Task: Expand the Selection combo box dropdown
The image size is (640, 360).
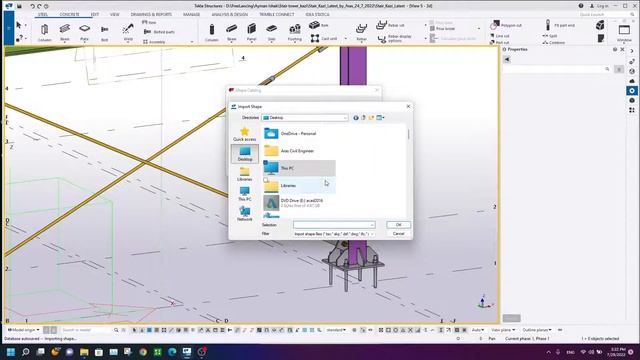Action: pos(372,225)
